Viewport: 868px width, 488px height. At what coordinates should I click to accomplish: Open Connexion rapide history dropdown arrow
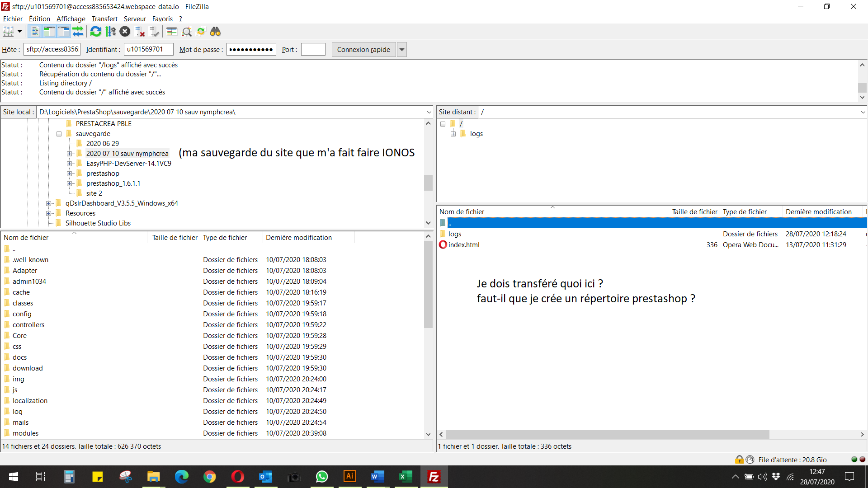point(401,50)
